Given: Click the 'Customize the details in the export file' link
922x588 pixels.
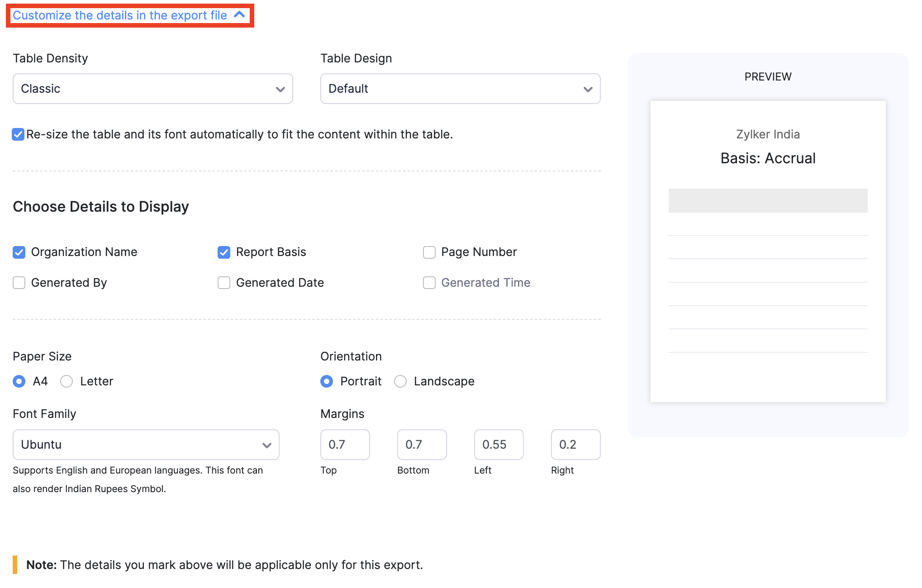Looking at the screenshot, I should pyautogui.click(x=119, y=15).
